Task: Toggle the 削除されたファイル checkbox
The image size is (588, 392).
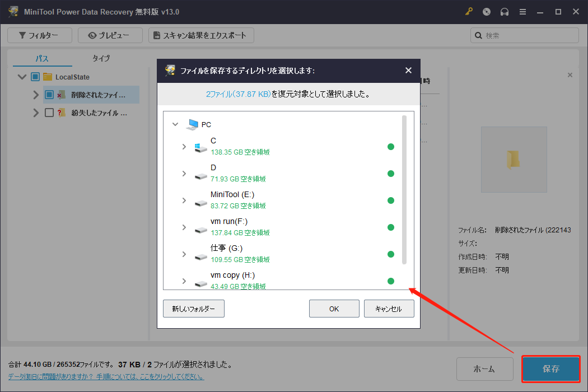Action: pos(49,95)
